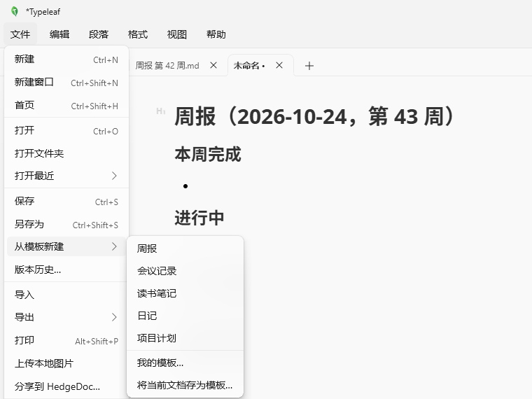Open 版本历史... entry
Screen dimensions: 532x399
click(x=66, y=269)
